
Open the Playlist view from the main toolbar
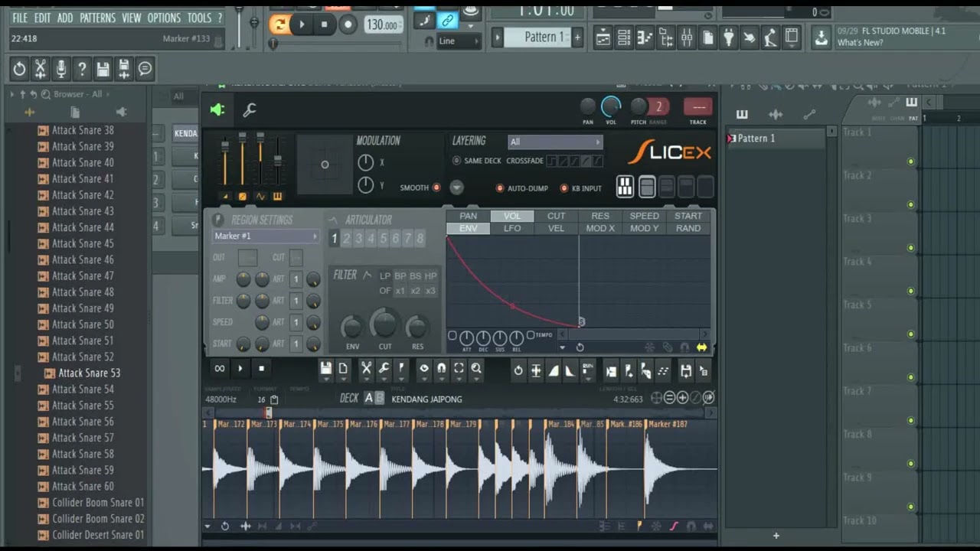(603, 37)
